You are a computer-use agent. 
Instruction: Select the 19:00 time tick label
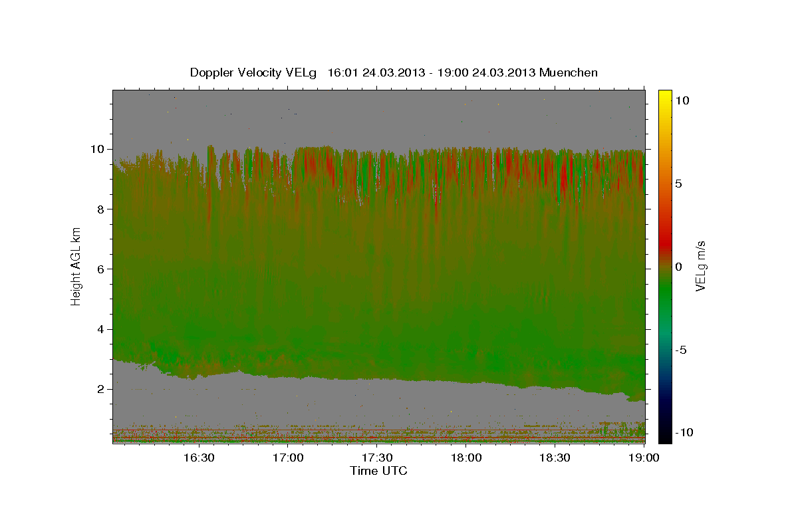[x=645, y=458]
